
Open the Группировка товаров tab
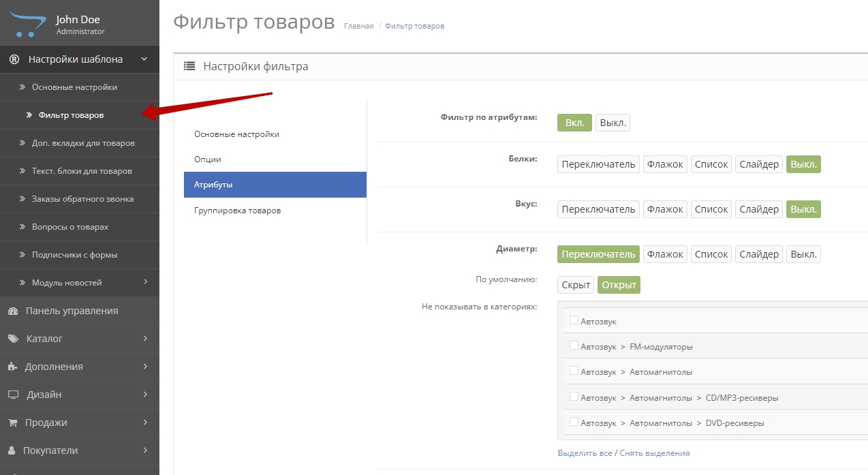click(x=237, y=211)
